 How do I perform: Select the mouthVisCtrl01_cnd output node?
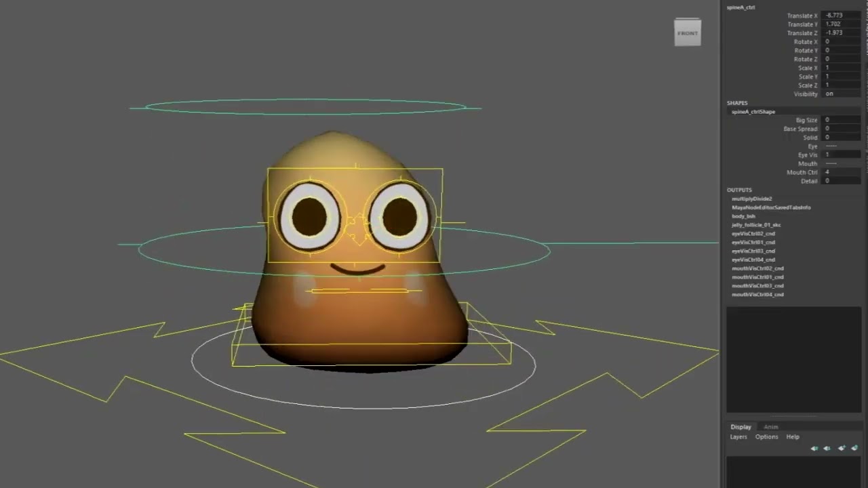(757, 277)
